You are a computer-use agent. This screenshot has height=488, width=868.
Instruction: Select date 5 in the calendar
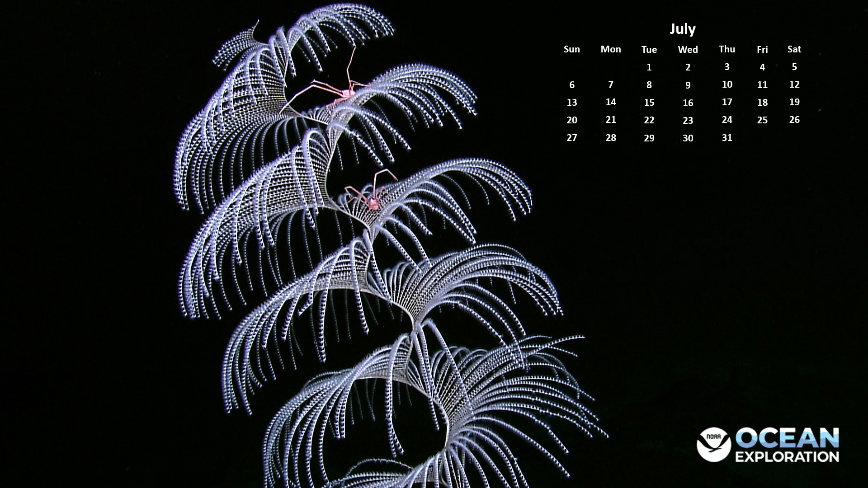click(794, 67)
